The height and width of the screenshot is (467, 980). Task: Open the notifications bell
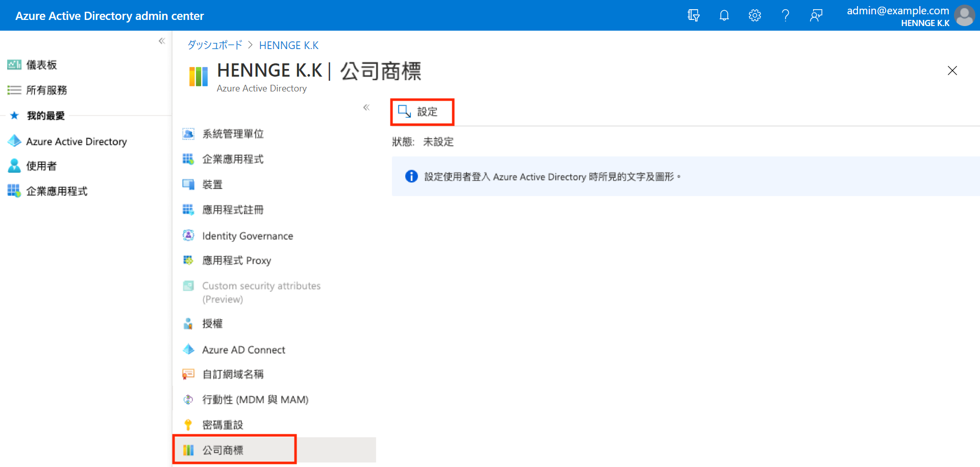point(724,15)
